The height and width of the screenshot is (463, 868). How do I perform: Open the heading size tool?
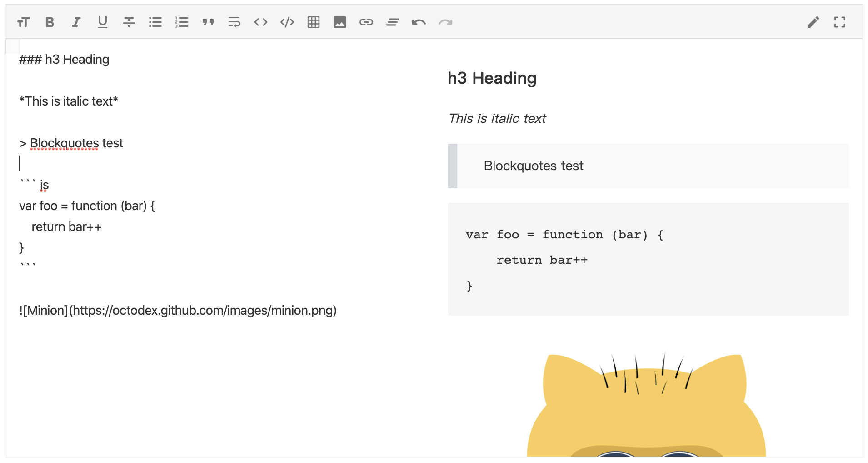(23, 22)
